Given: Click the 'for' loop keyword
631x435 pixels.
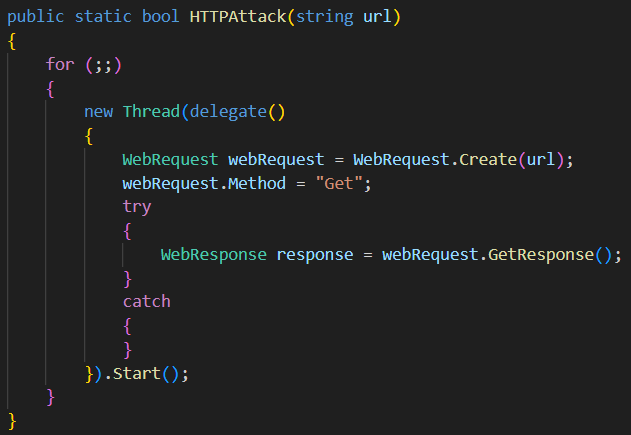Looking at the screenshot, I should click(x=60, y=64).
